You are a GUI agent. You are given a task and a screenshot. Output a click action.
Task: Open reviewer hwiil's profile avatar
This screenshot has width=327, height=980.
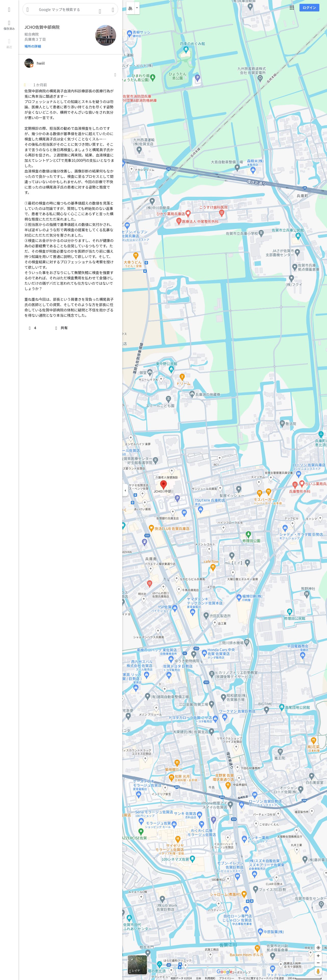[29, 63]
